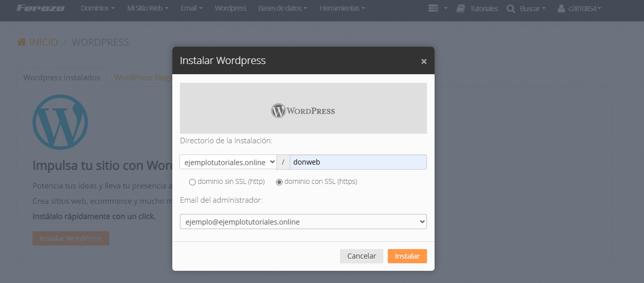Click the directory field containing donweb
This screenshot has height=283, width=644.
[358, 162]
